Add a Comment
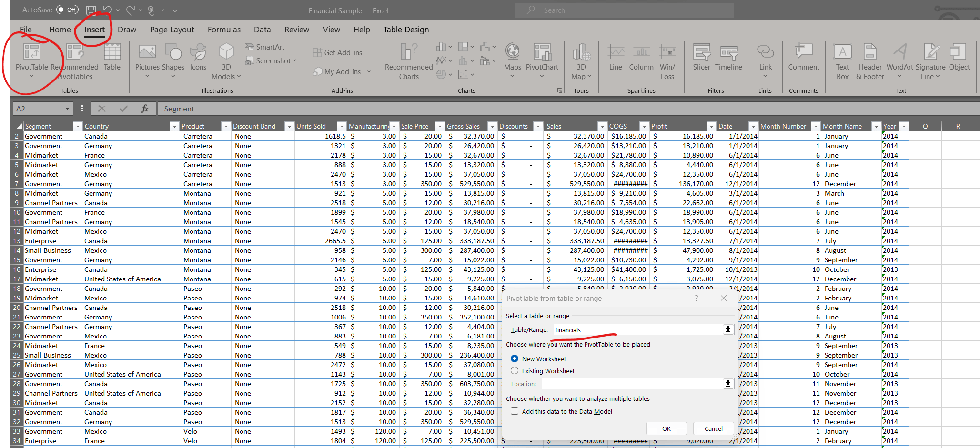 pos(804,57)
